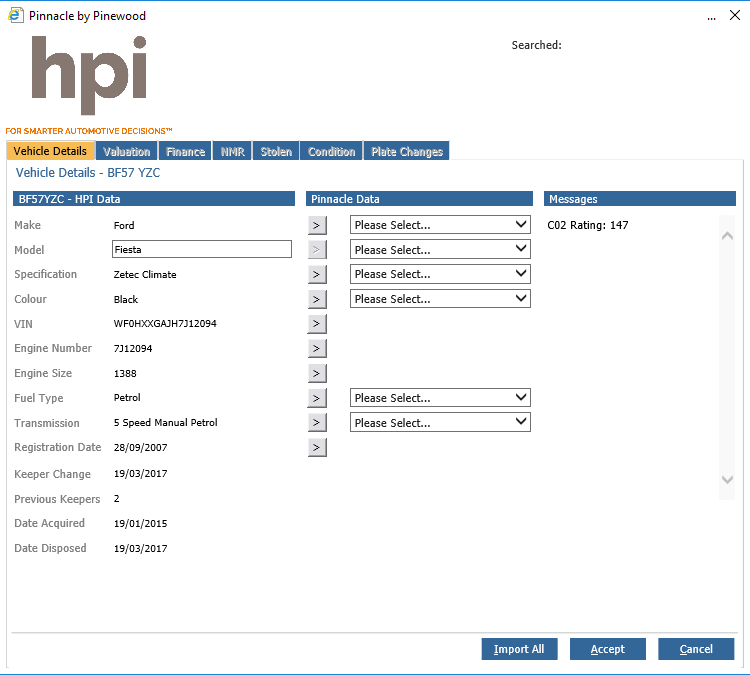750x675 pixels.
Task: Click the Engine Size value 1388
Action: (x=125, y=374)
